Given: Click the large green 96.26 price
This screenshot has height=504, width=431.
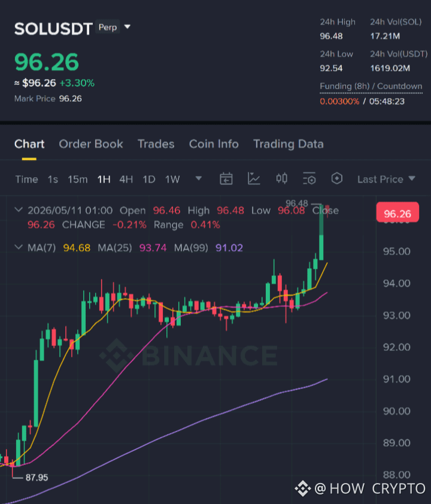Looking at the screenshot, I should click(47, 62).
